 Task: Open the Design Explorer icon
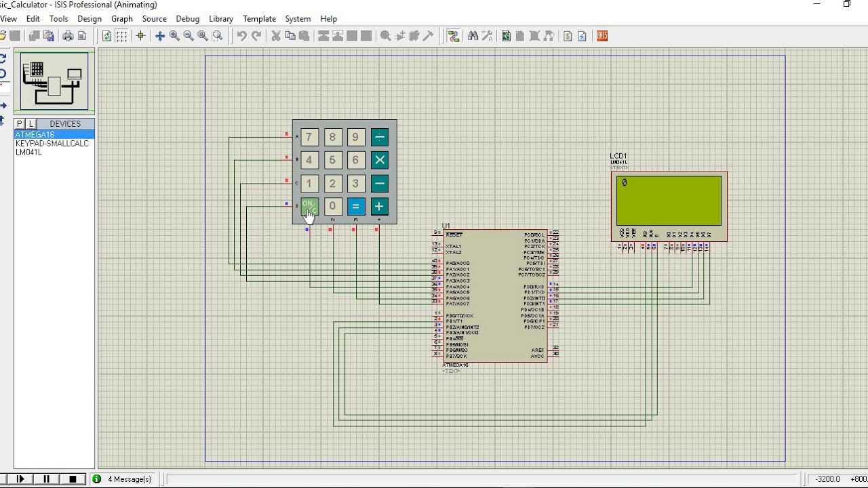pos(506,36)
